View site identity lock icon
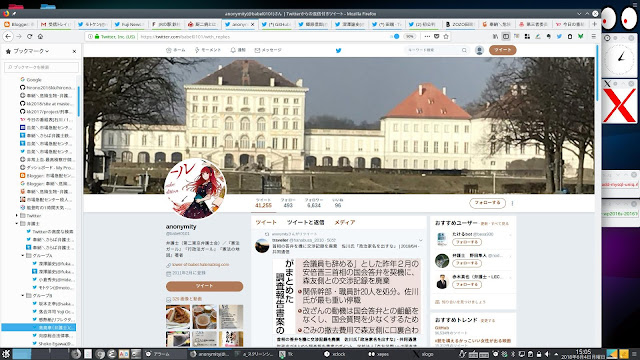Image resolution: width=640 pixels, height=360 pixels. (97, 36)
